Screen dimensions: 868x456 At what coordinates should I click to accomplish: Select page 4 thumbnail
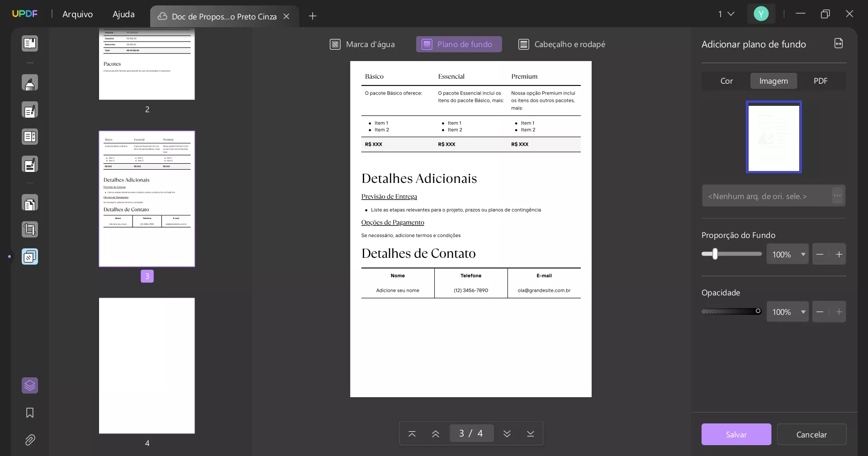pos(147,365)
